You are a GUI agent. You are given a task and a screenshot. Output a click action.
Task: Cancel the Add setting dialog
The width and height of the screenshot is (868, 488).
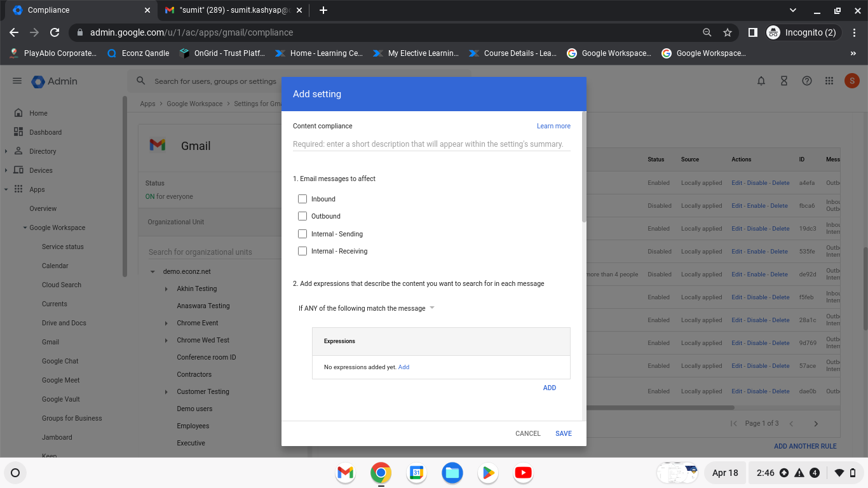coord(528,433)
